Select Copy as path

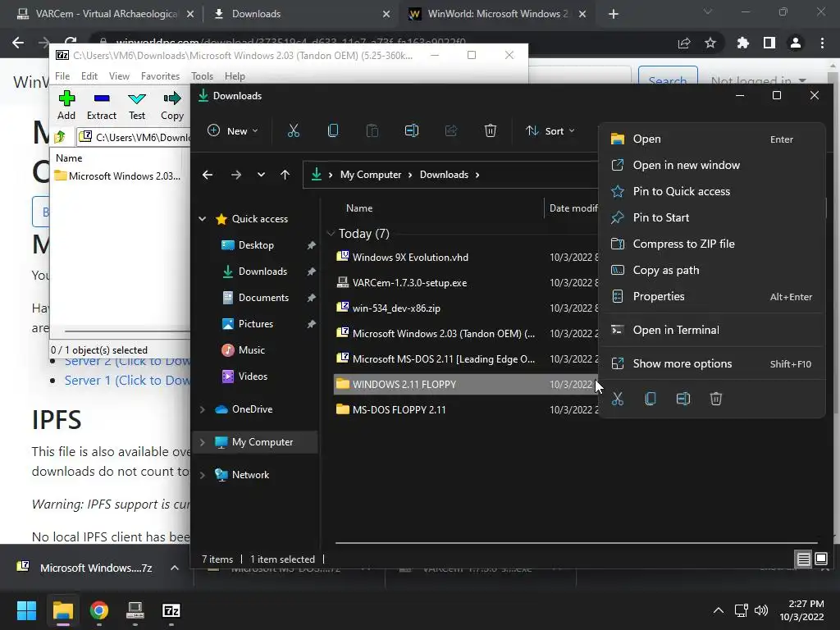tap(711, 270)
